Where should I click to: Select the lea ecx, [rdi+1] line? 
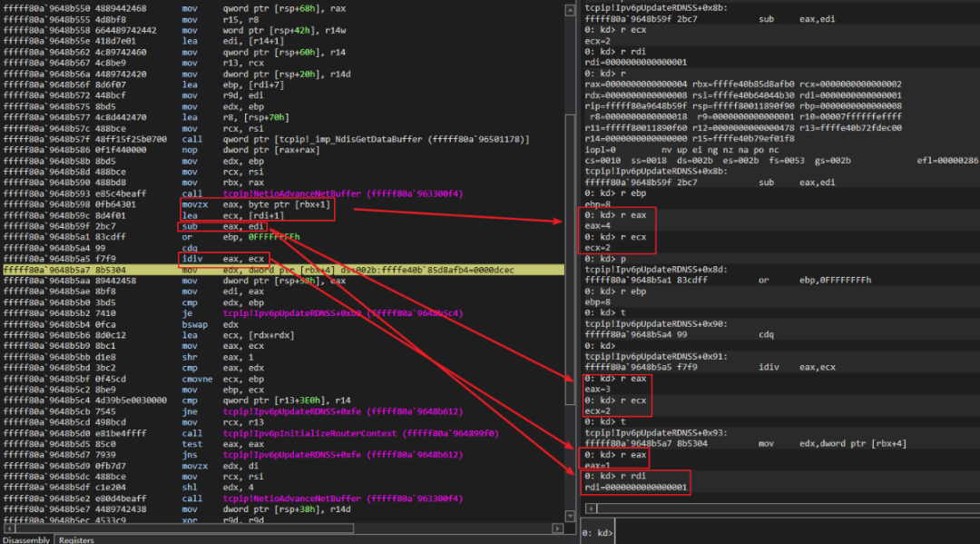284,216
